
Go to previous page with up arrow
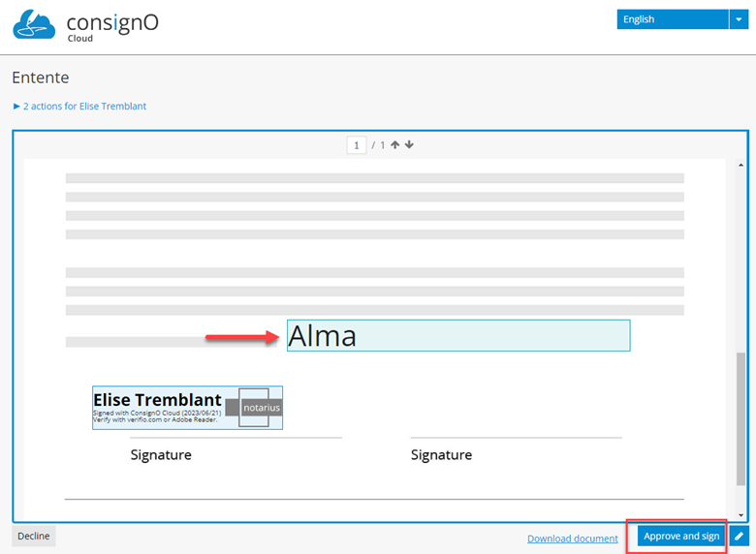(x=394, y=145)
